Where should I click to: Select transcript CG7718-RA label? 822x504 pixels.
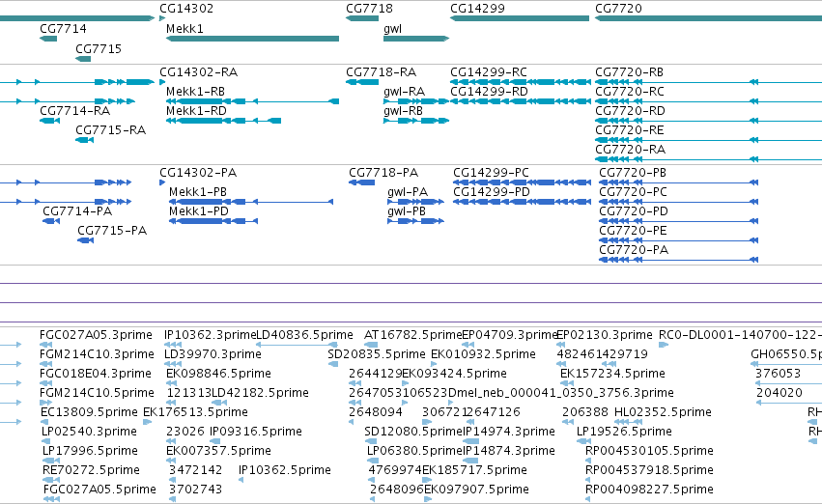(382, 72)
